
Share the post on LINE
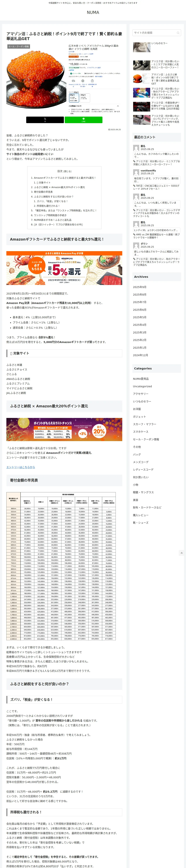[83, 120]
